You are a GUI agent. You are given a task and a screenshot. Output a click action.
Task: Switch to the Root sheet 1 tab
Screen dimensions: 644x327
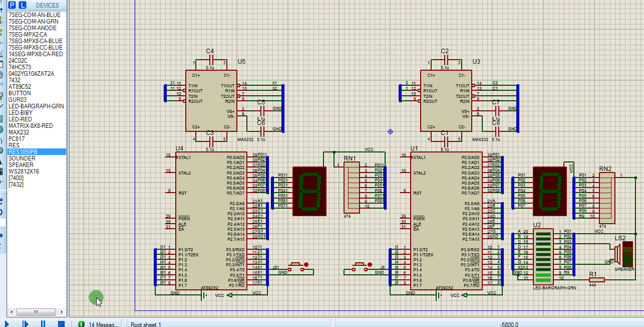point(146,324)
